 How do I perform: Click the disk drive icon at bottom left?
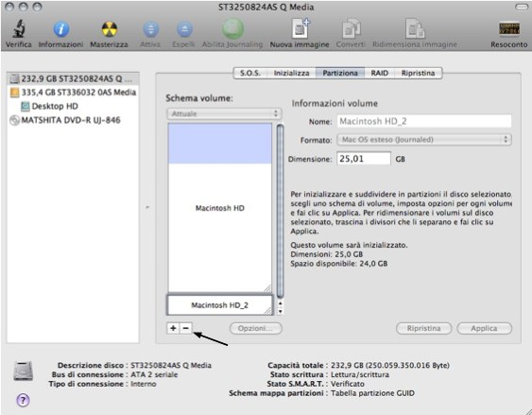(24, 371)
